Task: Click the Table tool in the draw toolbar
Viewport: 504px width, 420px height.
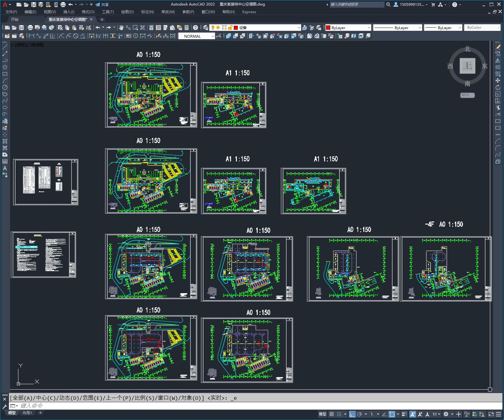Action: 5,161
